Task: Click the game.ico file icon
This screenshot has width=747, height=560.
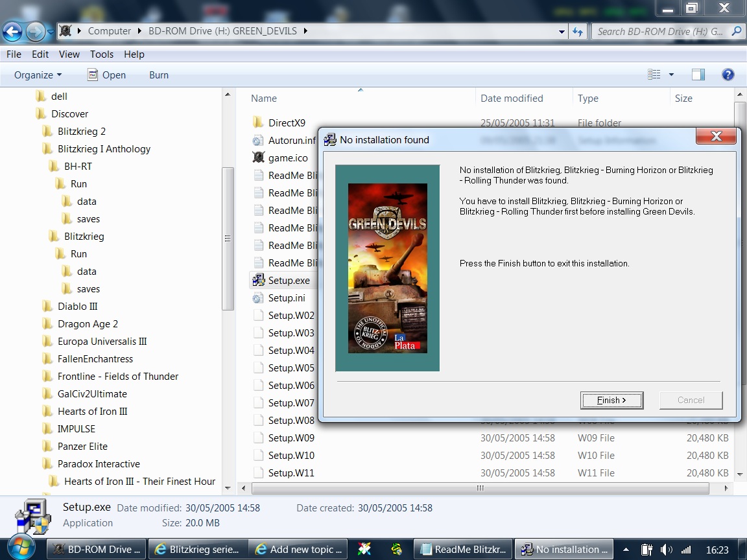Action: pos(257,157)
